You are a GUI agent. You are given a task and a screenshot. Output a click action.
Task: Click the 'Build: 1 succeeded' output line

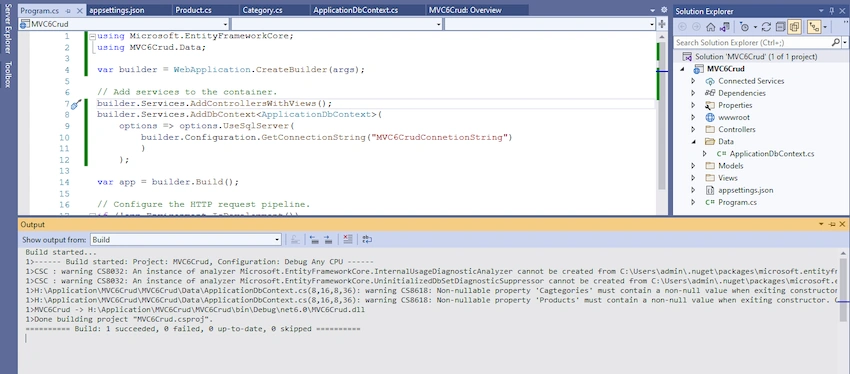pyautogui.click(x=193, y=329)
